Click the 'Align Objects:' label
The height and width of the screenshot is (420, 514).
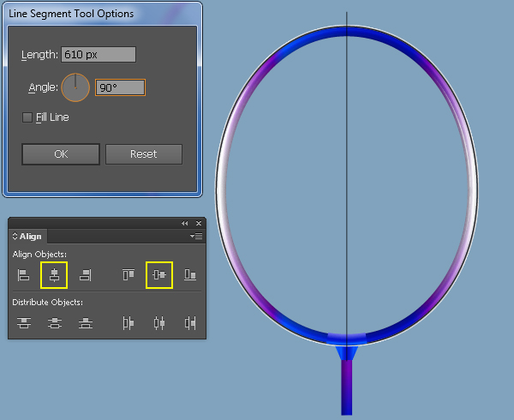[39, 255]
